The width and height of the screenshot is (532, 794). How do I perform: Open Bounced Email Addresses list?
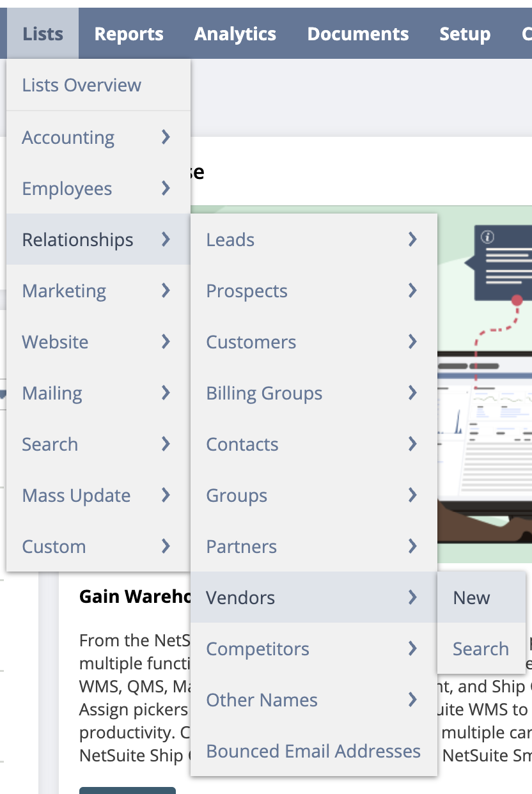313,751
